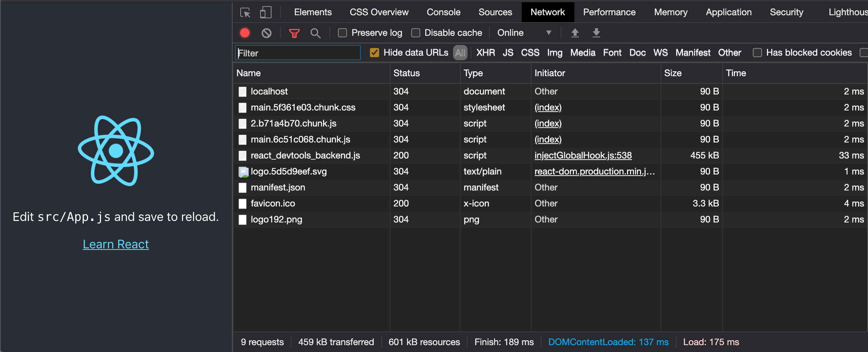Switch to the Elements tab
The image size is (868, 352).
(313, 12)
